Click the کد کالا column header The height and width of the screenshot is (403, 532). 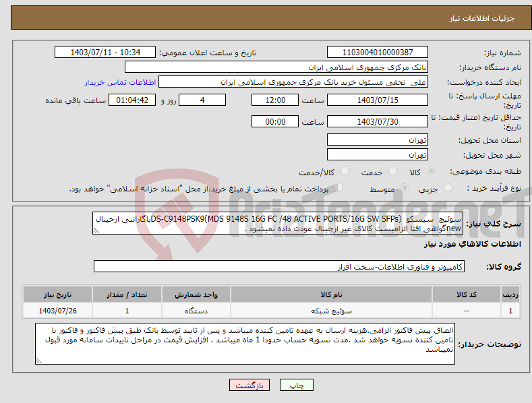point(467,294)
